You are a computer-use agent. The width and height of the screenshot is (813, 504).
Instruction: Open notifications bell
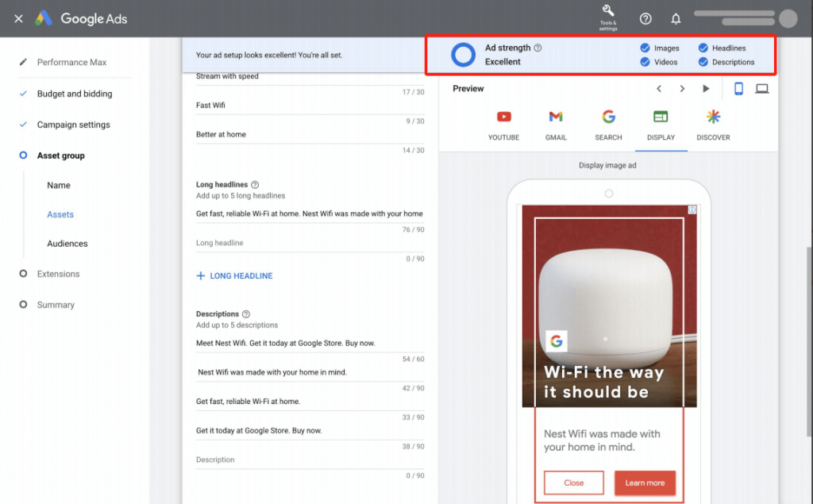(x=676, y=19)
